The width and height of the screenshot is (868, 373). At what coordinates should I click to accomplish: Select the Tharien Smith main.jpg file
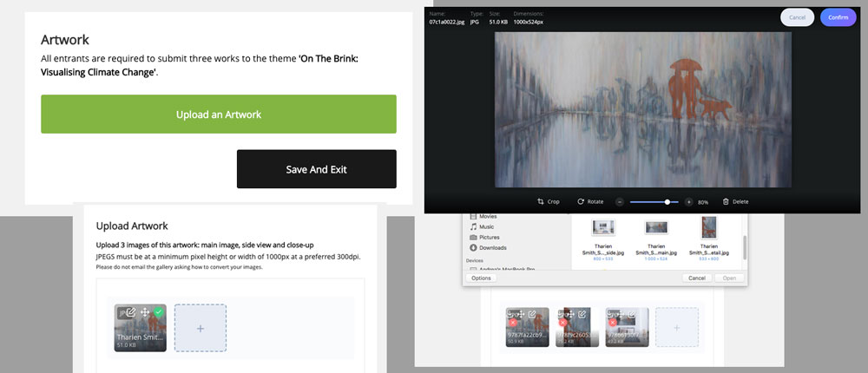(x=656, y=238)
